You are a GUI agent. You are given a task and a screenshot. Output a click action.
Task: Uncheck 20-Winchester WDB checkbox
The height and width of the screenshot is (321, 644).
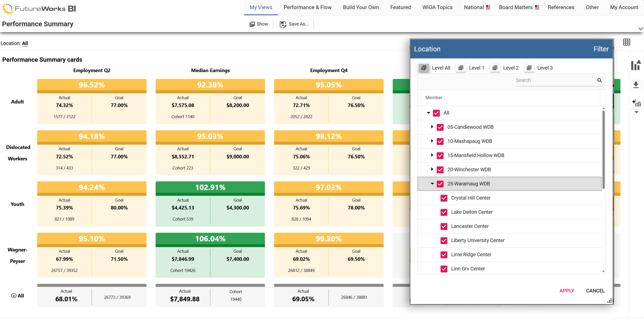coord(440,170)
